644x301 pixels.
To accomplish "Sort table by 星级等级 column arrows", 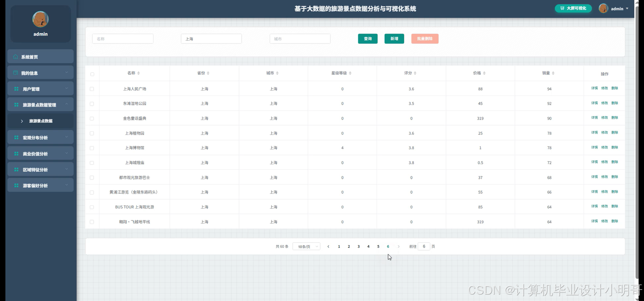I will pos(350,73).
